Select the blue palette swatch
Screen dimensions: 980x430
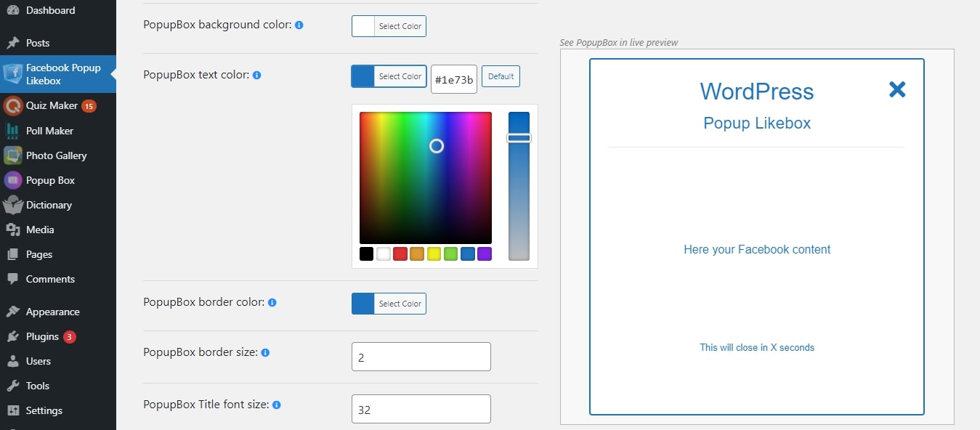pyautogui.click(x=468, y=253)
